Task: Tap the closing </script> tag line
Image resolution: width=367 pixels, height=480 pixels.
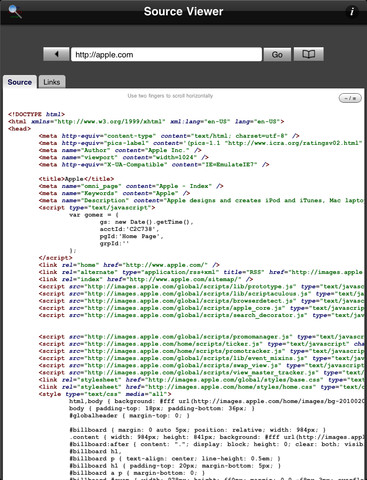Action: (x=55, y=258)
